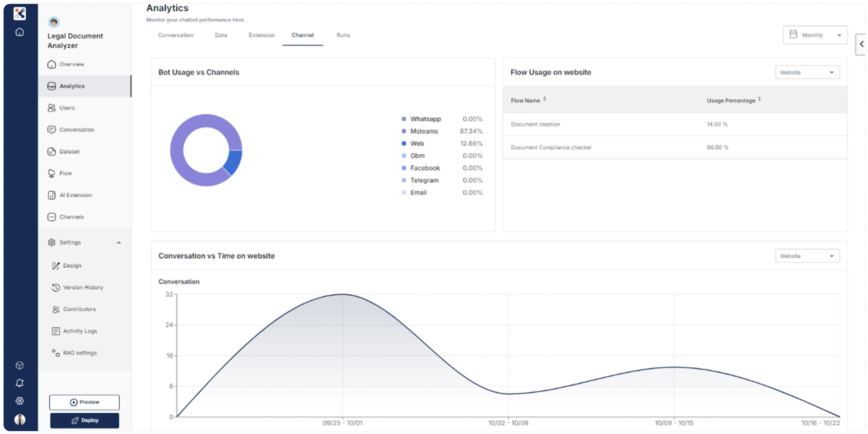
Task: Open Version History settings
Action: click(83, 287)
